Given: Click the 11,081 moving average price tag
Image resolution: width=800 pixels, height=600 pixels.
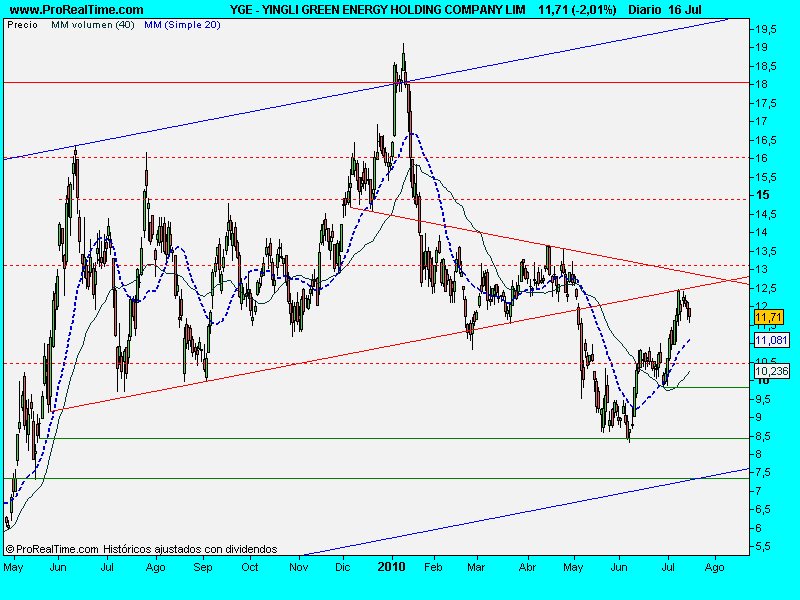Looking at the screenshot, I should pyautogui.click(x=771, y=340).
